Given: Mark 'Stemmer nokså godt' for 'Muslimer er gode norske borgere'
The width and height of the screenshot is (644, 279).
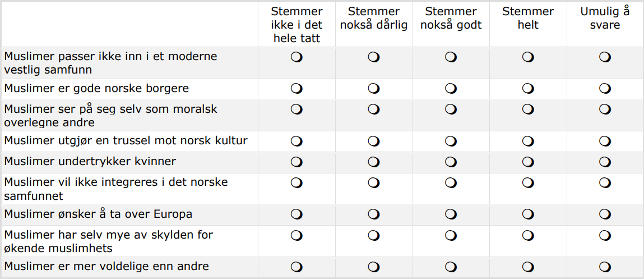Looking at the screenshot, I should pyautogui.click(x=451, y=89).
